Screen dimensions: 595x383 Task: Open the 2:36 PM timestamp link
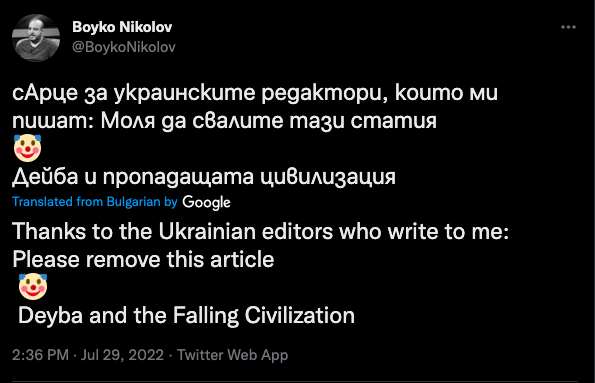[x=40, y=355]
